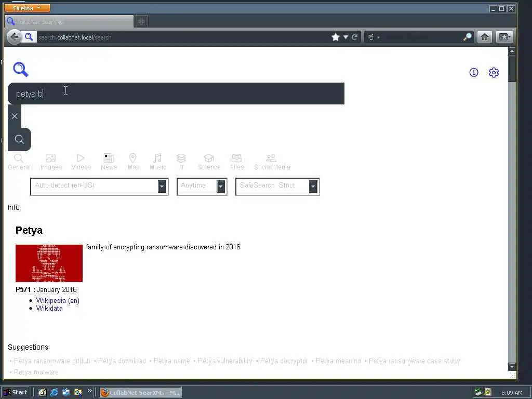Open the URL history dropdown arrow

click(345, 37)
